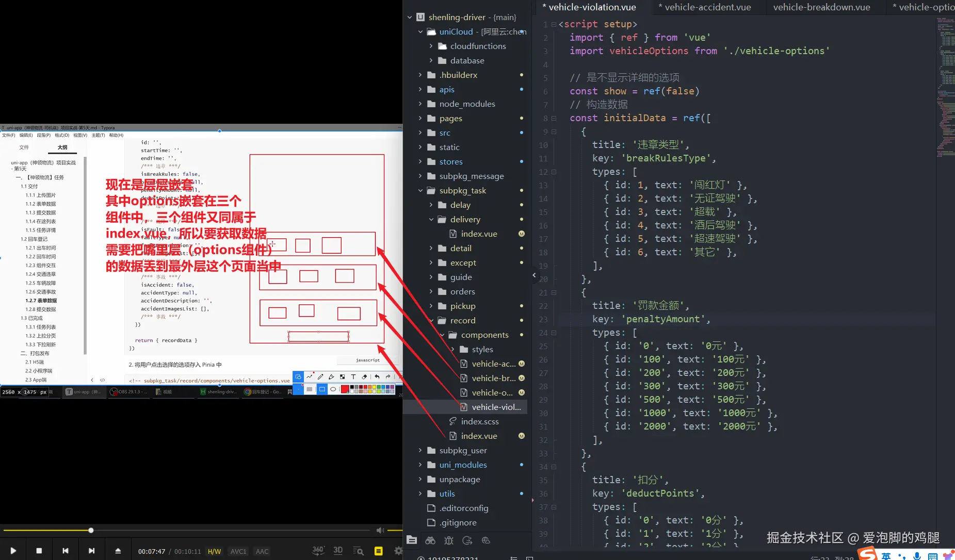Switch to vehicle-accident.vue tab

click(705, 7)
